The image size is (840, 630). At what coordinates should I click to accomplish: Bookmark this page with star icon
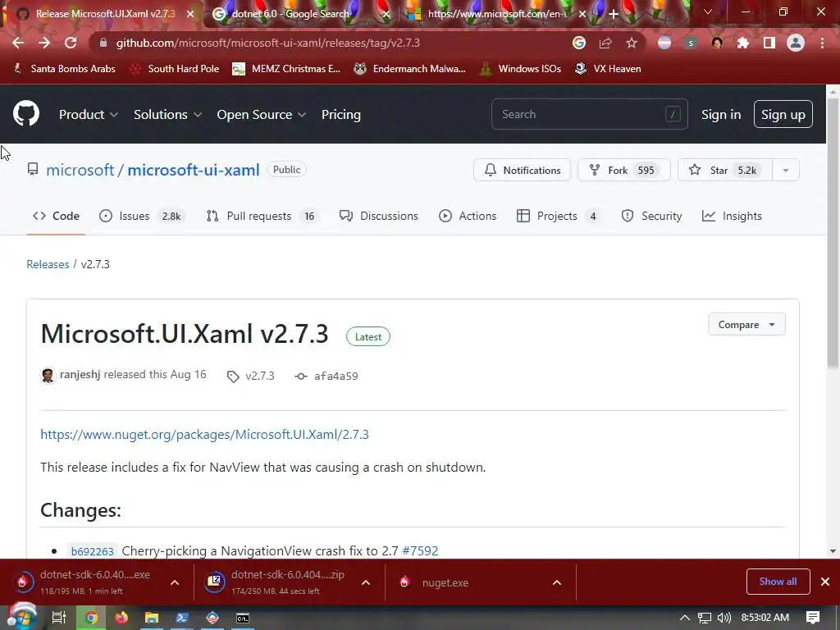pyautogui.click(x=632, y=43)
